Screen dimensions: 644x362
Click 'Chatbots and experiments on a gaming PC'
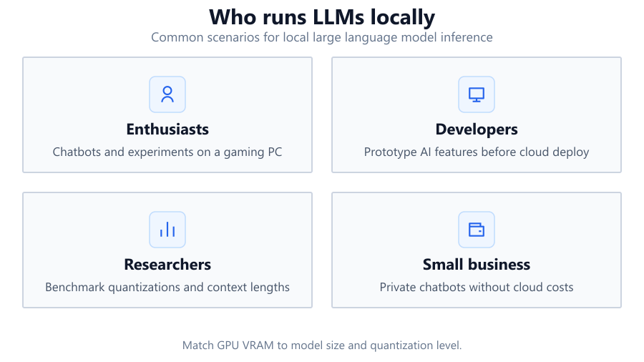point(167,152)
